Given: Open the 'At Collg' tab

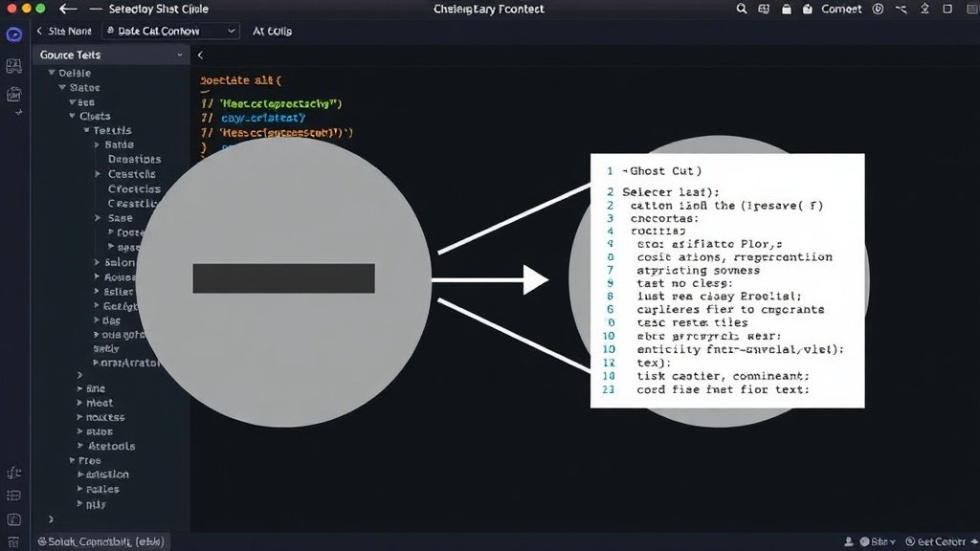Looking at the screenshot, I should (272, 31).
